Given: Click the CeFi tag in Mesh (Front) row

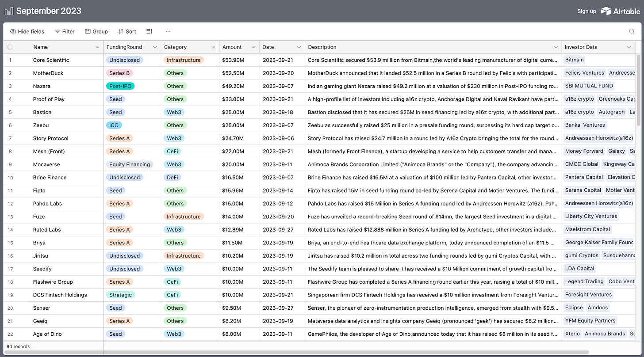Looking at the screenshot, I should [x=173, y=151].
